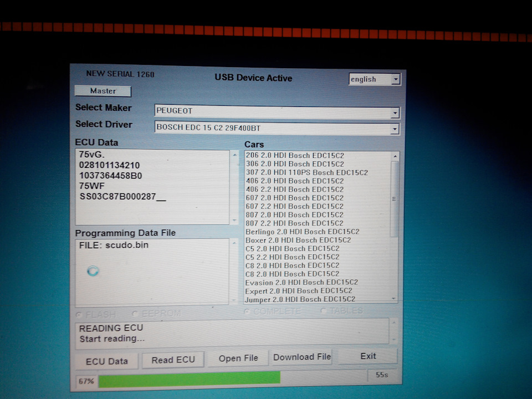This screenshot has width=532, height=399.
Task: Select Boxer 2.0 HDI Bosch EDC15C2 entry
Action: pos(298,240)
